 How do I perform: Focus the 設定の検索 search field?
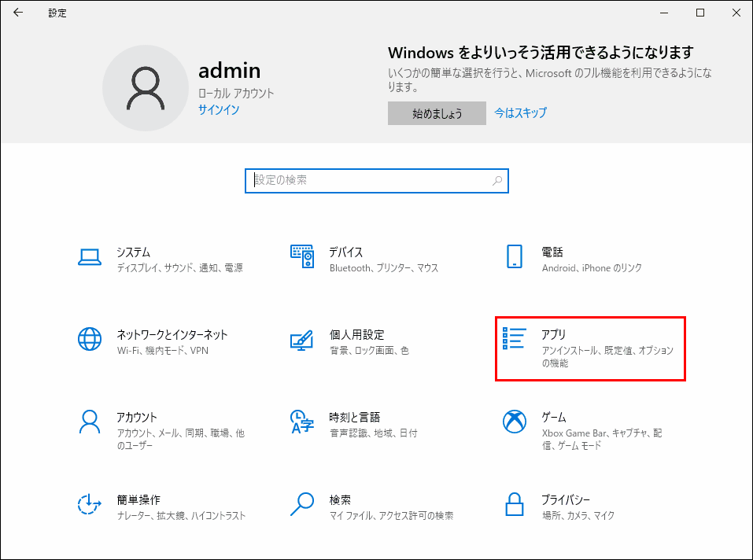[376, 181]
